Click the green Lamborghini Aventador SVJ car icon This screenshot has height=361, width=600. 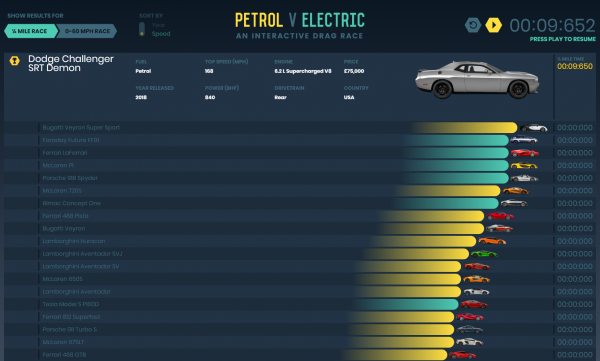[484, 254]
